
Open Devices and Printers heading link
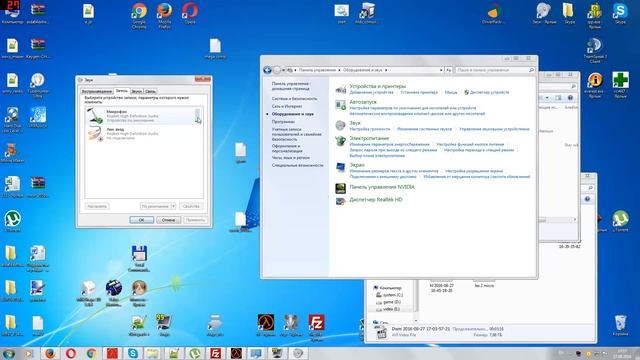coord(378,87)
